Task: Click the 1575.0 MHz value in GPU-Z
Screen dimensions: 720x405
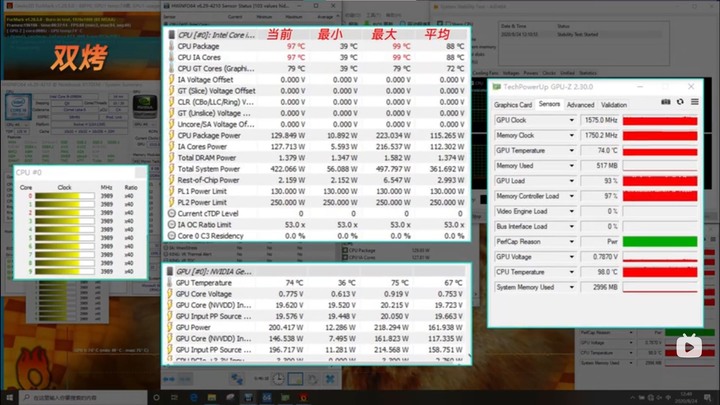Action: pos(600,120)
